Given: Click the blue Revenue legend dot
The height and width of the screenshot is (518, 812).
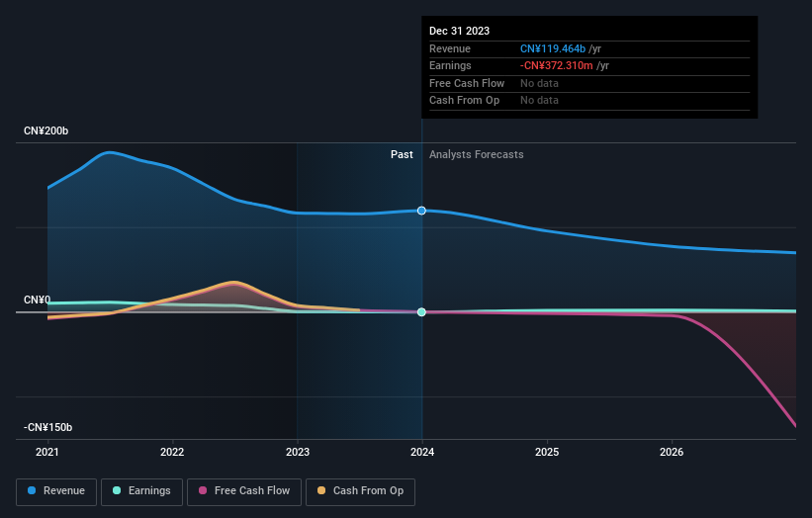Looking at the screenshot, I should [x=32, y=490].
